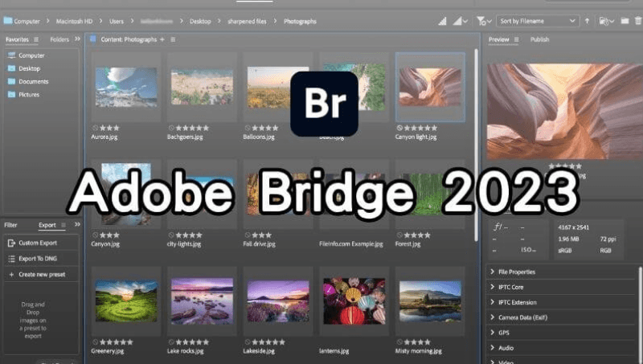
Task: Open the Favorites panel menu icon
Action: pos(36,39)
